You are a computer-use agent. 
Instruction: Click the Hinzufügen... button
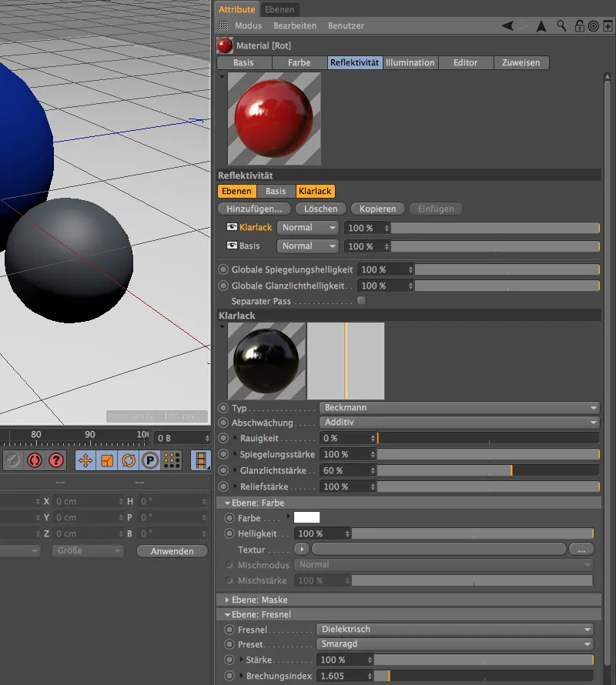pyautogui.click(x=255, y=209)
